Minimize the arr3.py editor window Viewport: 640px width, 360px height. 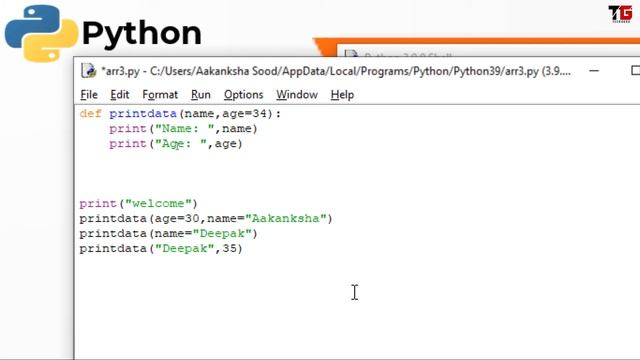click(x=594, y=71)
